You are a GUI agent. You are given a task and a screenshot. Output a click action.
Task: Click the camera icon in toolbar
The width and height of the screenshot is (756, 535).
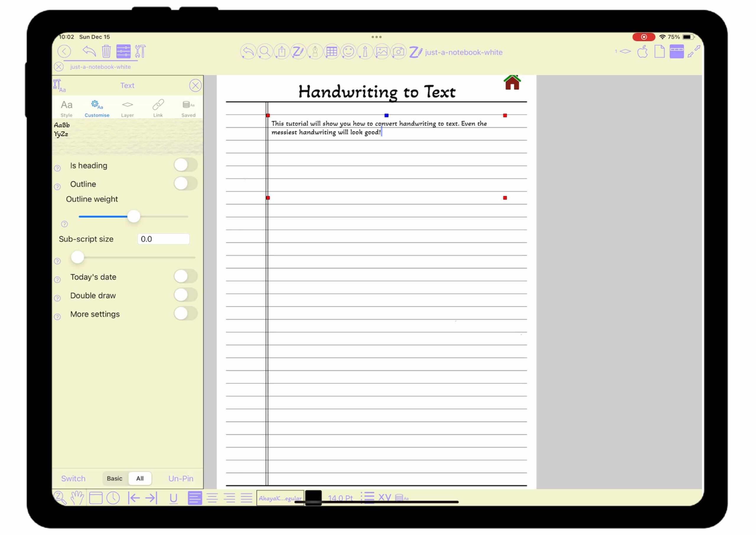point(398,52)
